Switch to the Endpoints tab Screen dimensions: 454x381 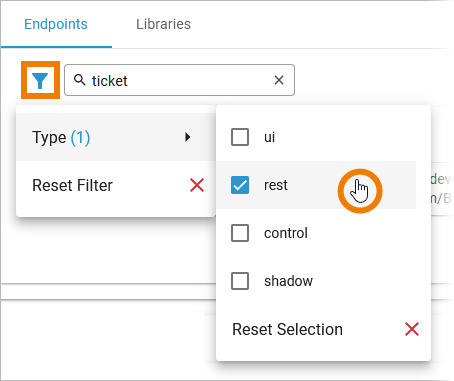click(x=56, y=24)
